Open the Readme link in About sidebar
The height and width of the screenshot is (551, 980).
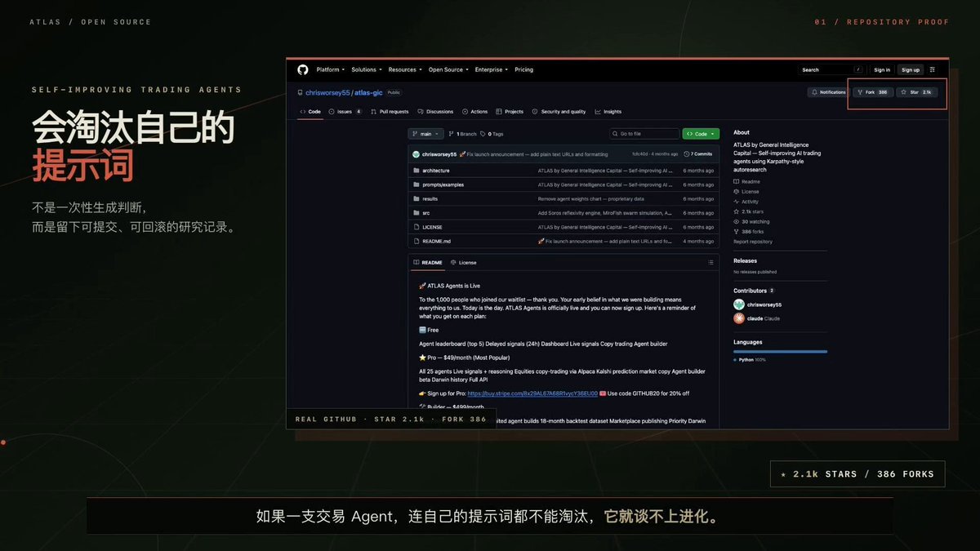[x=747, y=182]
